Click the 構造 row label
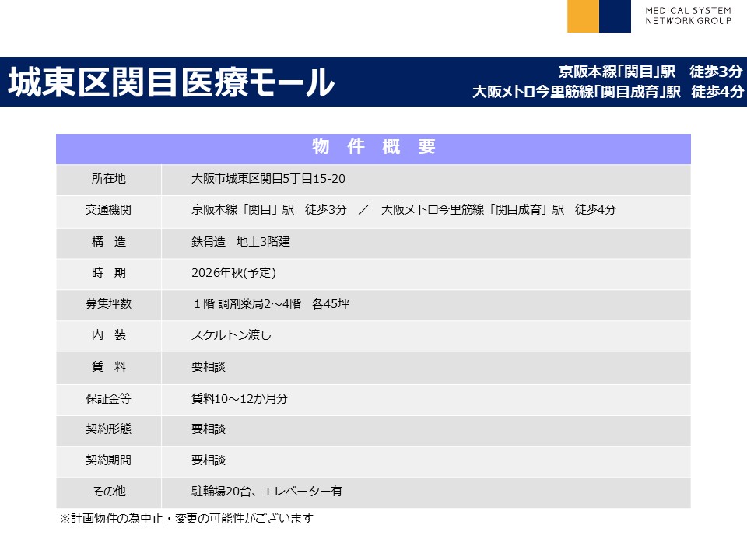747x560 pixels. coord(109,241)
